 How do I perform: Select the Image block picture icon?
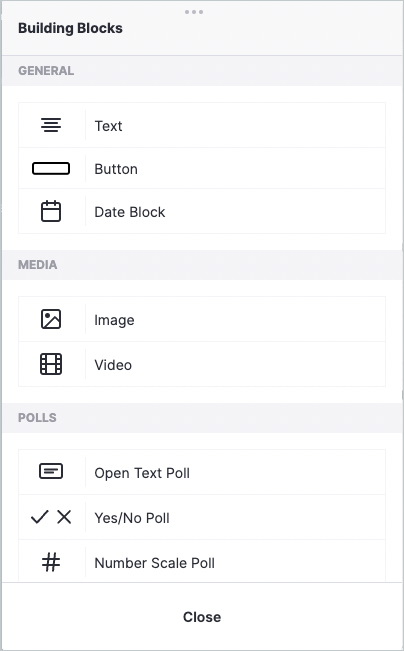(x=51, y=319)
